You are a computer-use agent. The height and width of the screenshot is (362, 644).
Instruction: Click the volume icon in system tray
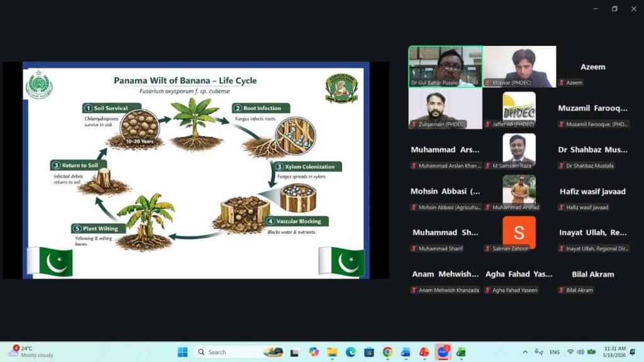[x=580, y=352]
